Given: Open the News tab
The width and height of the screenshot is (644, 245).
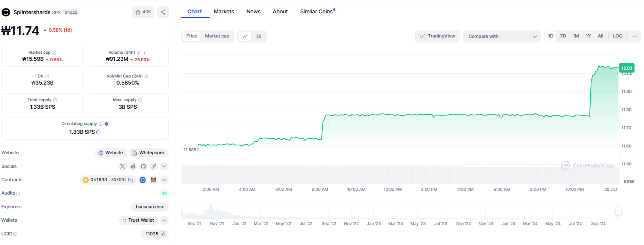Looking at the screenshot, I should click(253, 11).
